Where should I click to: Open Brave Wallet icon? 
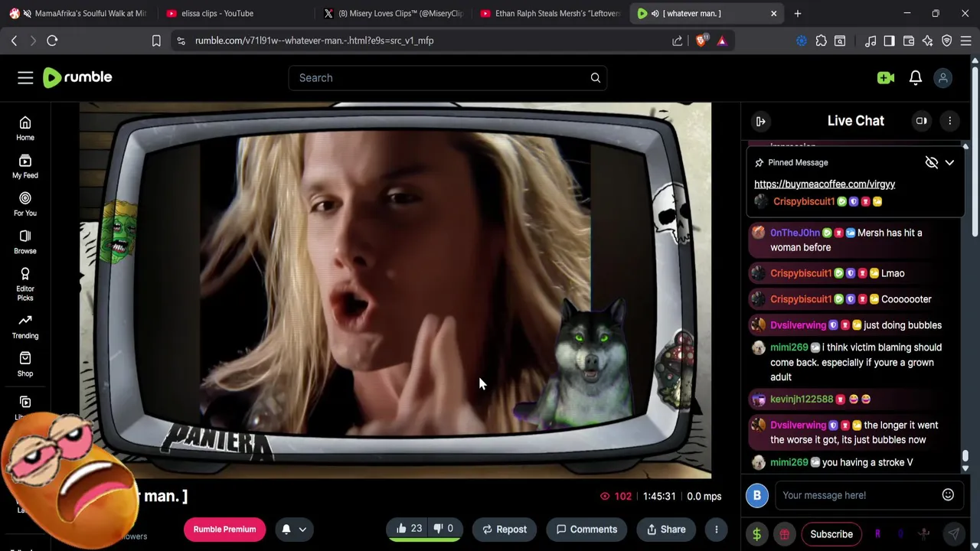tap(909, 41)
